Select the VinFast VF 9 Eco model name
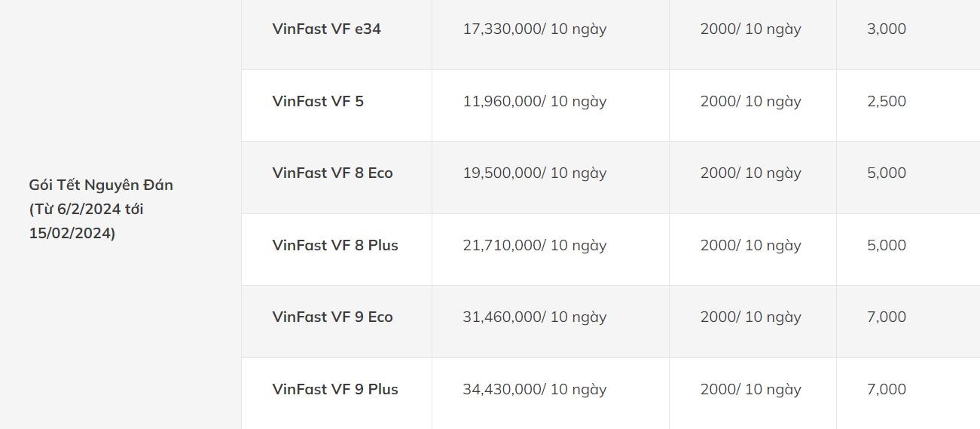This screenshot has width=980, height=429. pyautogui.click(x=332, y=317)
